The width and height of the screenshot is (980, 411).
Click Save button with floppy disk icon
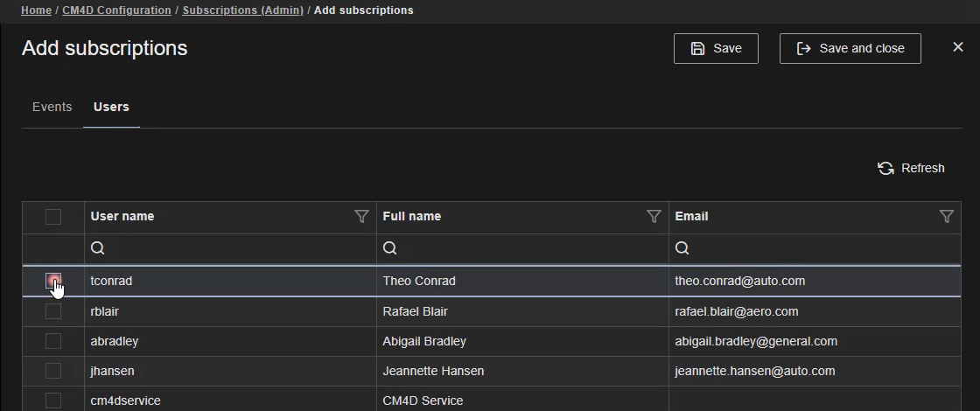click(716, 49)
